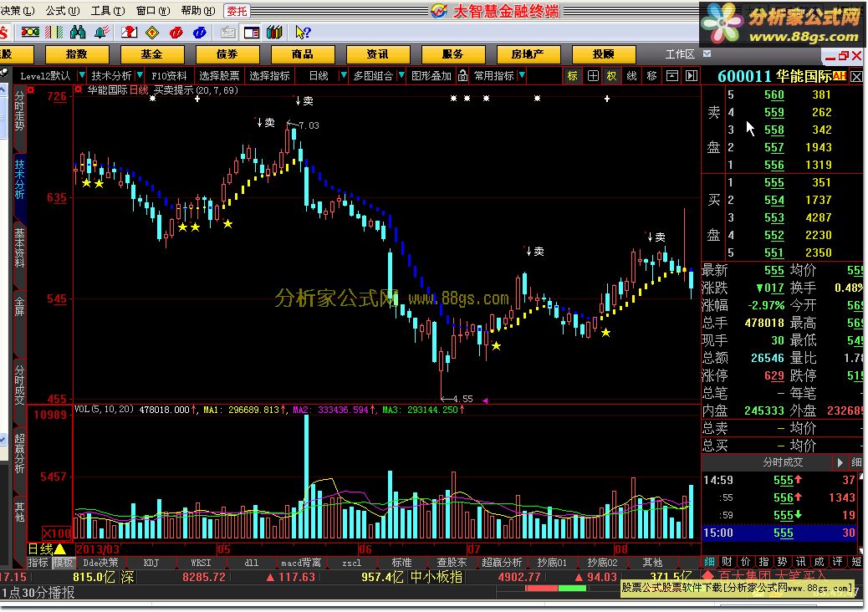Toggle the 移 move button

(x=651, y=76)
